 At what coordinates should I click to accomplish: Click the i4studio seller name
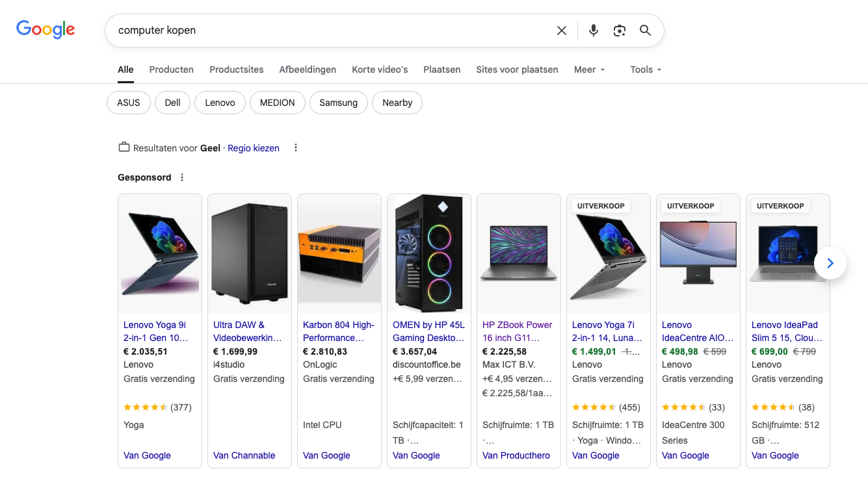pos(230,364)
